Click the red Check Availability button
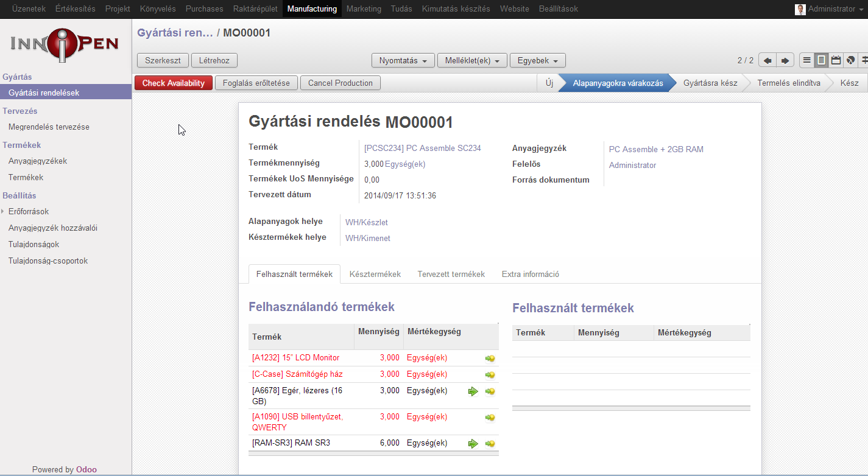This screenshot has height=476, width=868. tap(174, 83)
